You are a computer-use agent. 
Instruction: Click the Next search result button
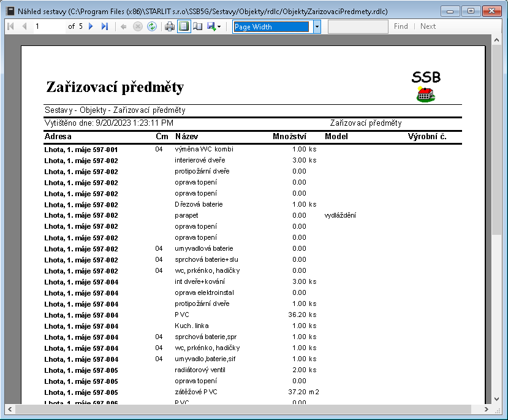pyautogui.click(x=428, y=26)
